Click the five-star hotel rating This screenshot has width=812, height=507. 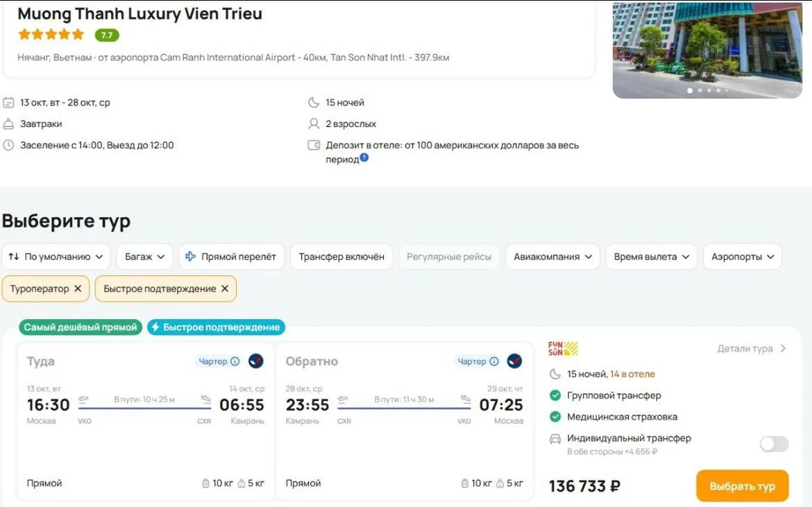pos(51,35)
